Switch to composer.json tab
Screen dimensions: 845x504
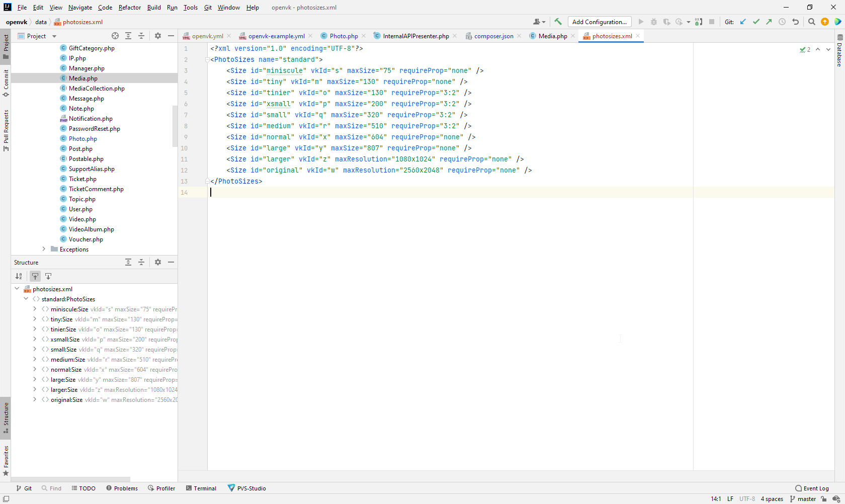click(493, 36)
